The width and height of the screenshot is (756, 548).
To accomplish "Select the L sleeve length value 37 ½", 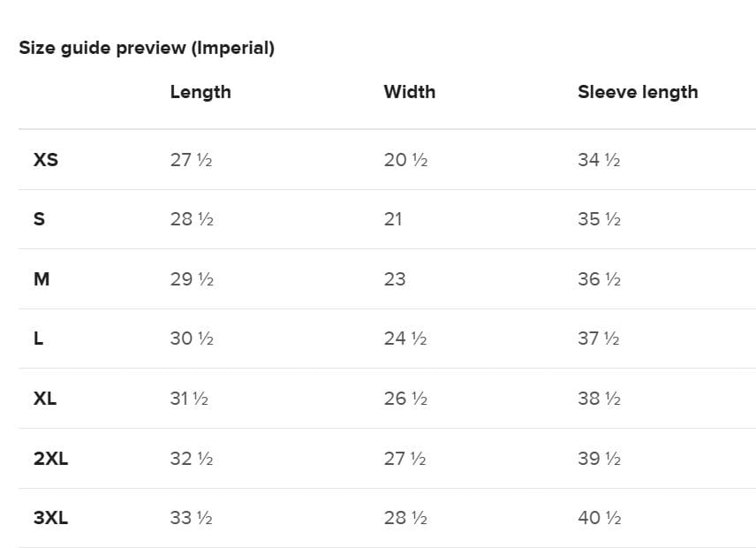I will click(598, 339).
